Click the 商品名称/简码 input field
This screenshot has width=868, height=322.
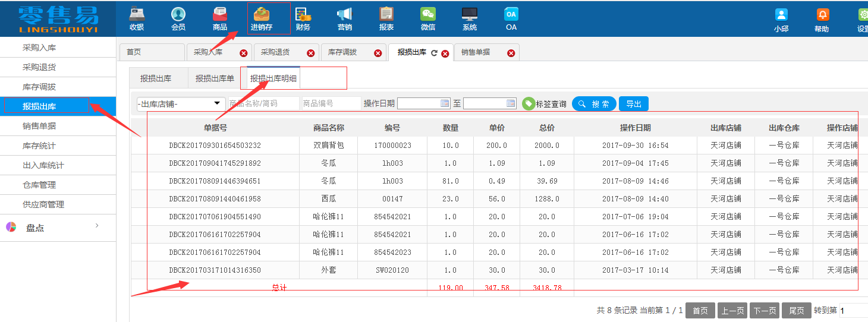point(264,103)
